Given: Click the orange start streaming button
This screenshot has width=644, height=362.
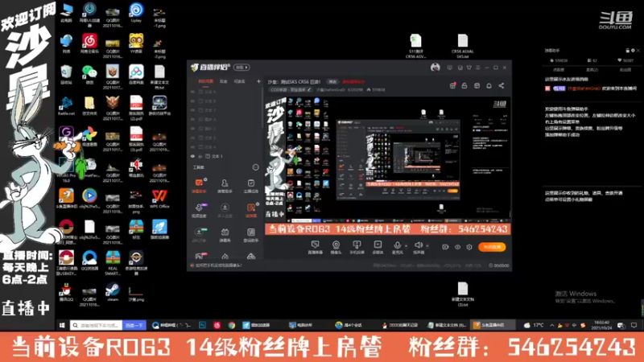Looking at the screenshot, I should pos(492,247).
